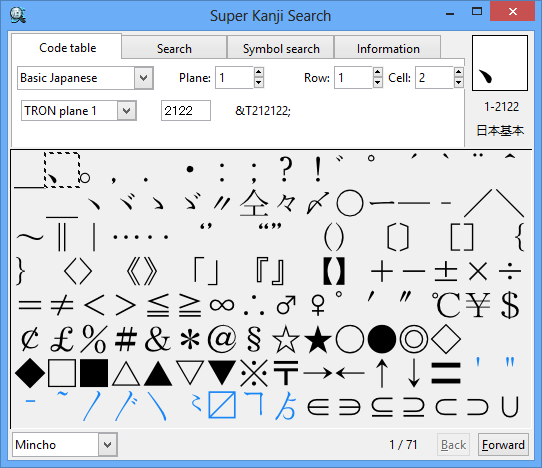Select the female sign symbol

point(318,305)
